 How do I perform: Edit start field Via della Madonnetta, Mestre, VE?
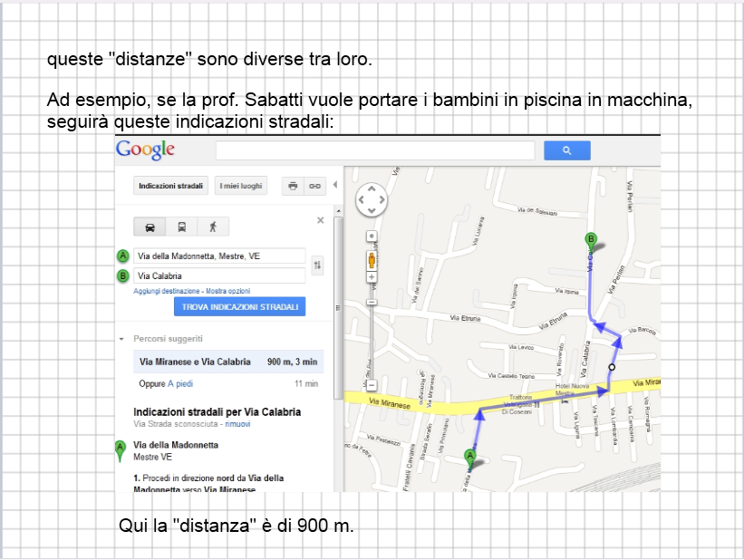(x=219, y=256)
